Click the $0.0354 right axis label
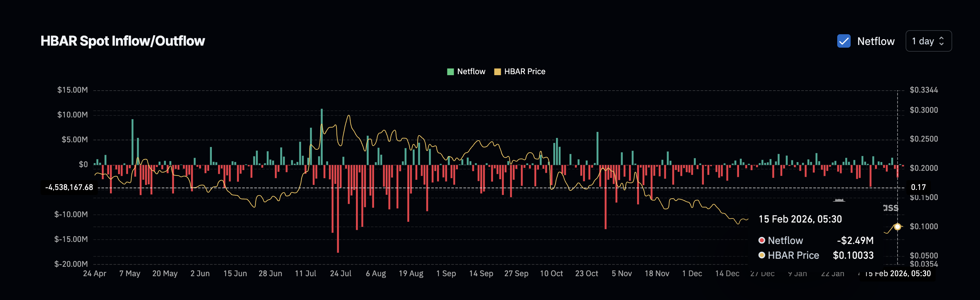This screenshot has width=980, height=300. pos(924,264)
